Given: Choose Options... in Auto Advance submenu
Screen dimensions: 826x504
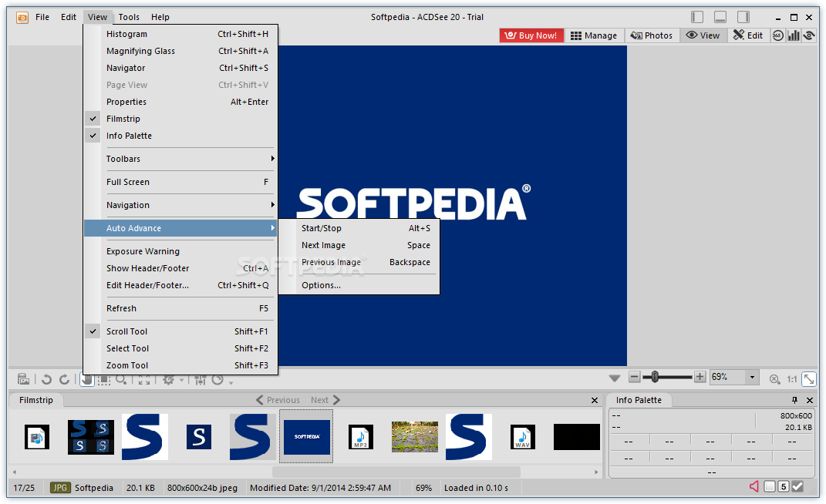Looking at the screenshot, I should (x=359, y=285).
